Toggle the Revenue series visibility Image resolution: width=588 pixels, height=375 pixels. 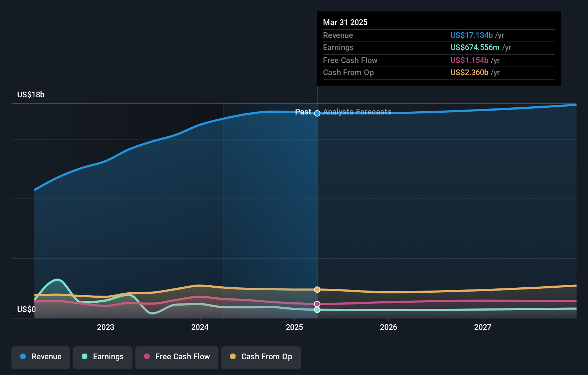pos(40,357)
